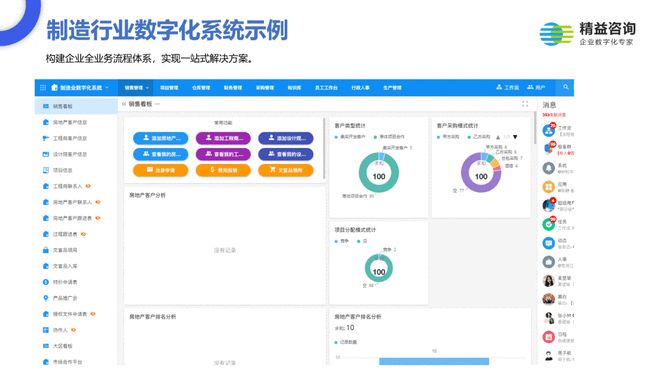Image resolution: width=660 pixels, height=372 pixels.
Task: Click blue 查看我的房 quick button
Action: pos(160,154)
